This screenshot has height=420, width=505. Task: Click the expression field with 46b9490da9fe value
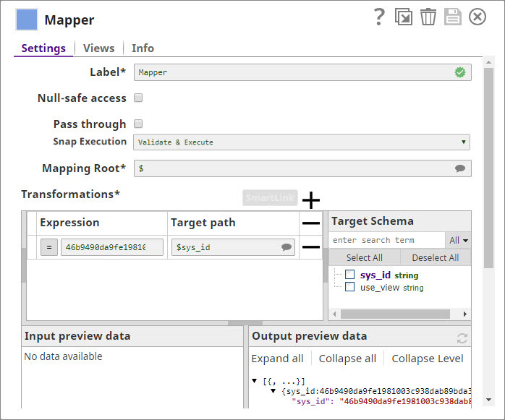coord(112,247)
